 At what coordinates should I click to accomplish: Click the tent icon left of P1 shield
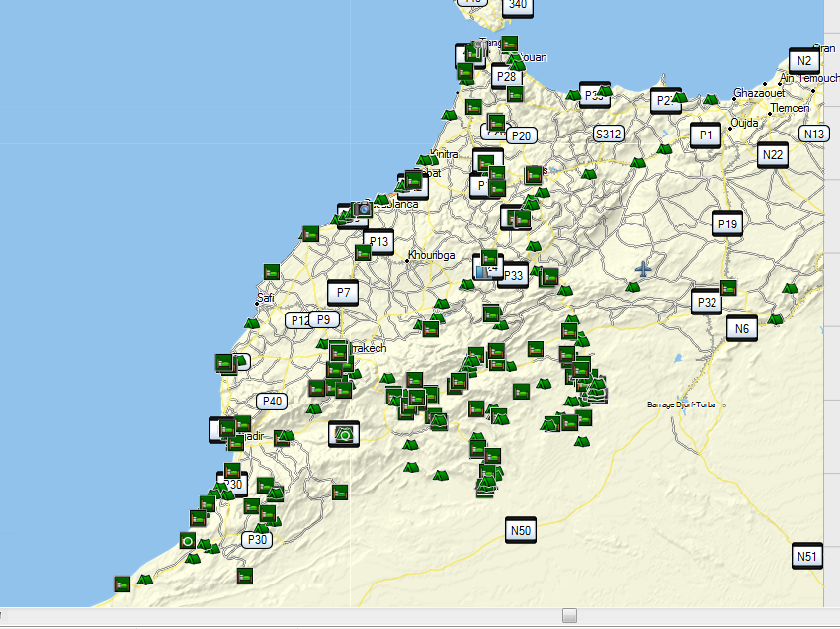664,149
